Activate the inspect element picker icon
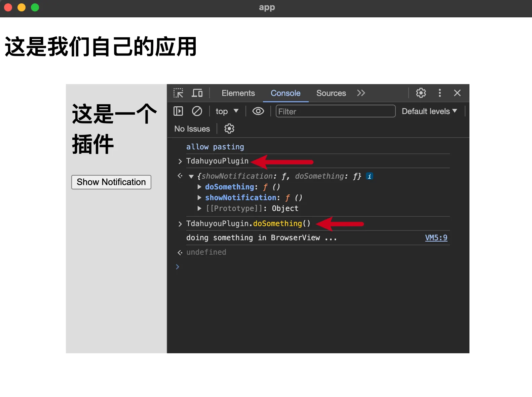The height and width of the screenshot is (397, 532). point(178,93)
